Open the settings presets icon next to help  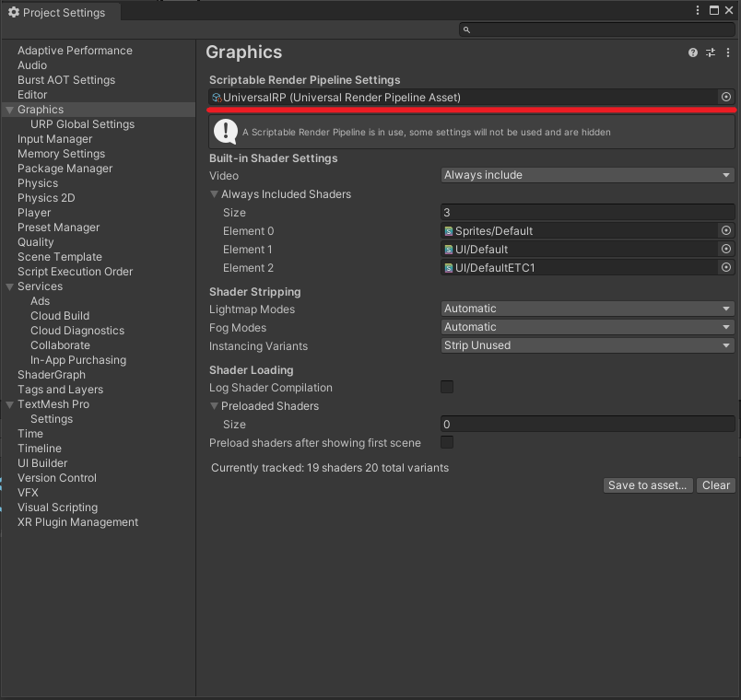(x=711, y=52)
